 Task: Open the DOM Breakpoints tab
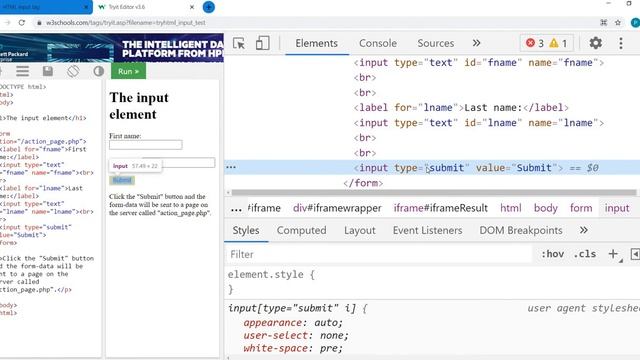pyautogui.click(x=521, y=231)
